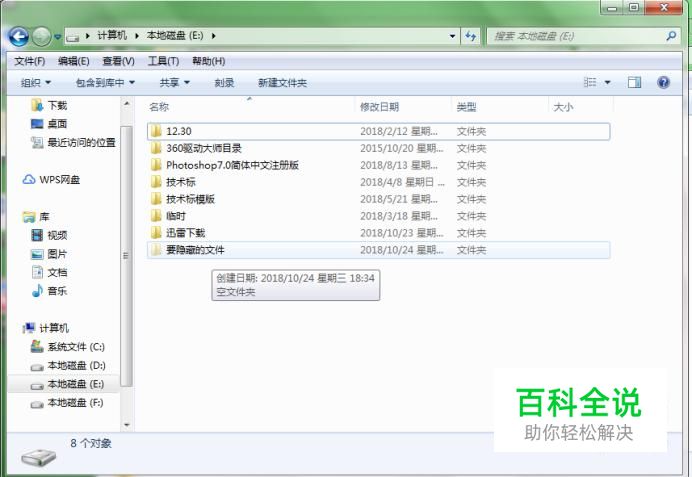
Task: Select 本地磁盘 (E:) drive in sidebar
Action: [68, 384]
